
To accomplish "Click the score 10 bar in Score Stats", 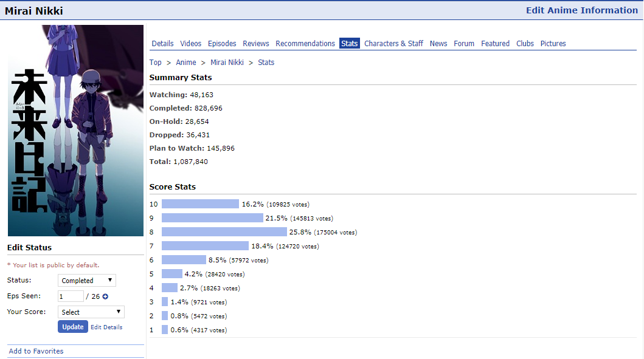I will click(x=200, y=204).
